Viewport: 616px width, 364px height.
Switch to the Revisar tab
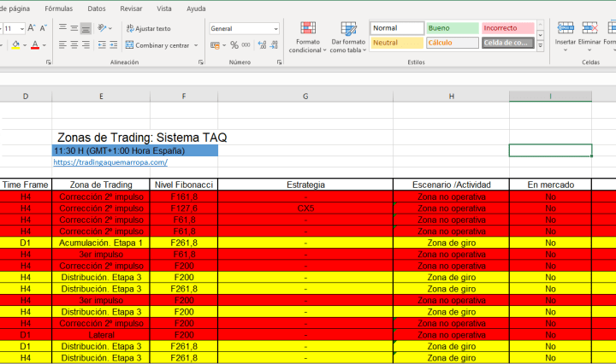coord(131,8)
